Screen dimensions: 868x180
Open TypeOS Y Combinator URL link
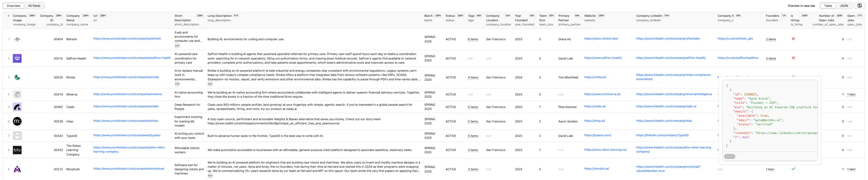point(127,135)
